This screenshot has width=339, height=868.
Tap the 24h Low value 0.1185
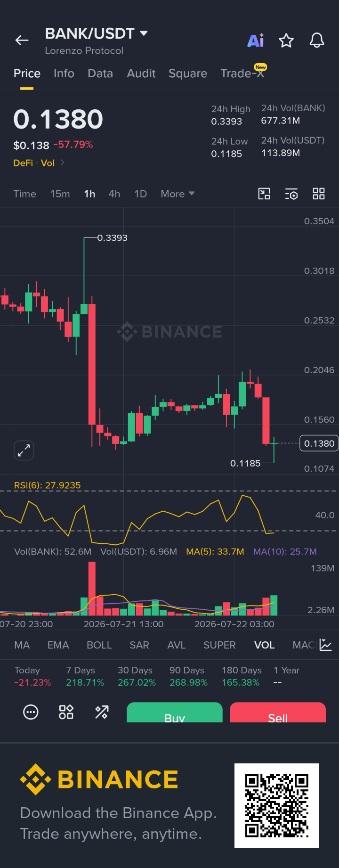[226, 154]
